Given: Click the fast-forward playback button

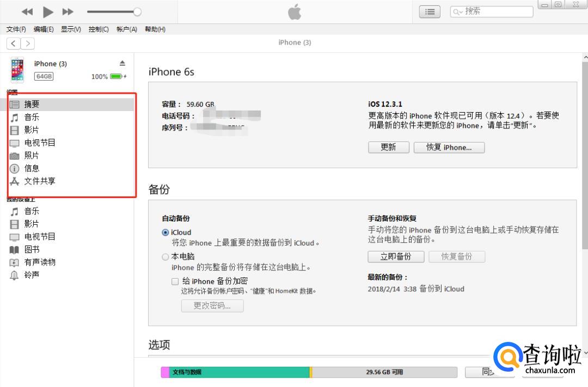Looking at the screenshot, I should pyautogui.click(x=68, y=12).
